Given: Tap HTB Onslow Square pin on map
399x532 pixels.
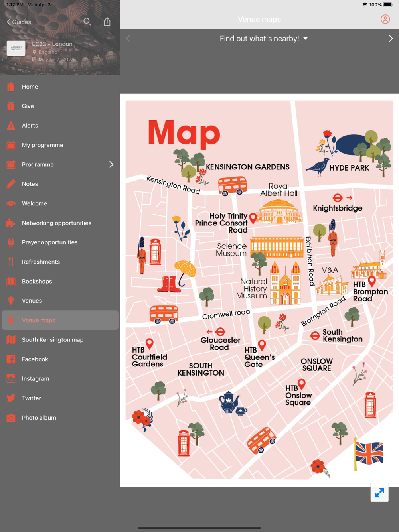Looking at the screenshot, I should [x=302, y=384].
